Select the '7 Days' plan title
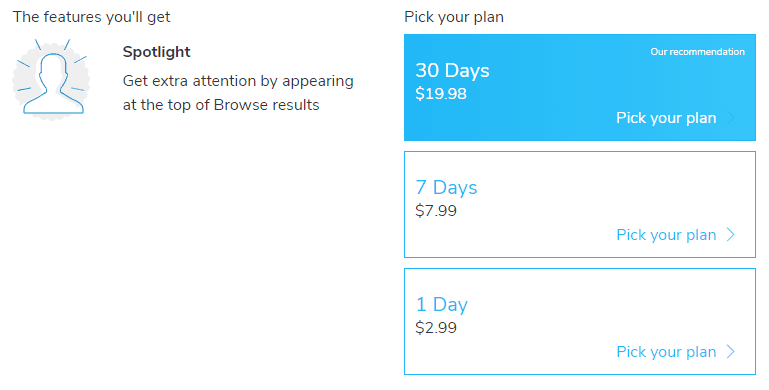 [446, 187]
